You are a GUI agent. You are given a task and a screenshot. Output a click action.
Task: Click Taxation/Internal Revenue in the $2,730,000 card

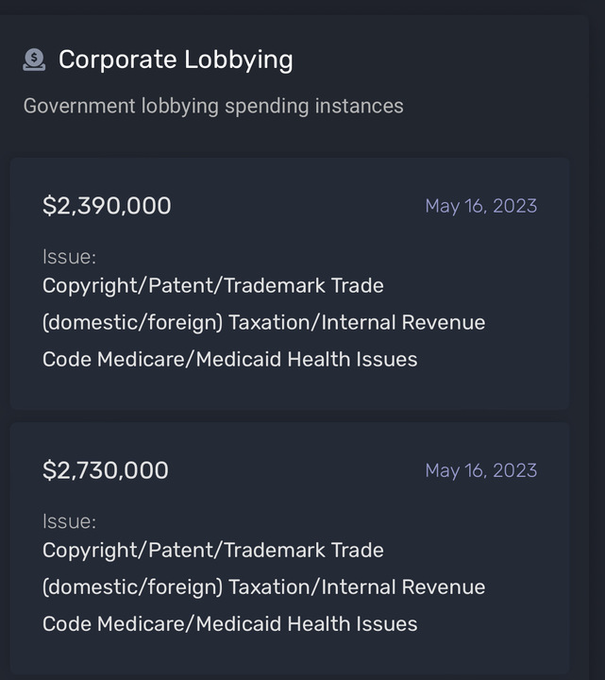(357, 587)
